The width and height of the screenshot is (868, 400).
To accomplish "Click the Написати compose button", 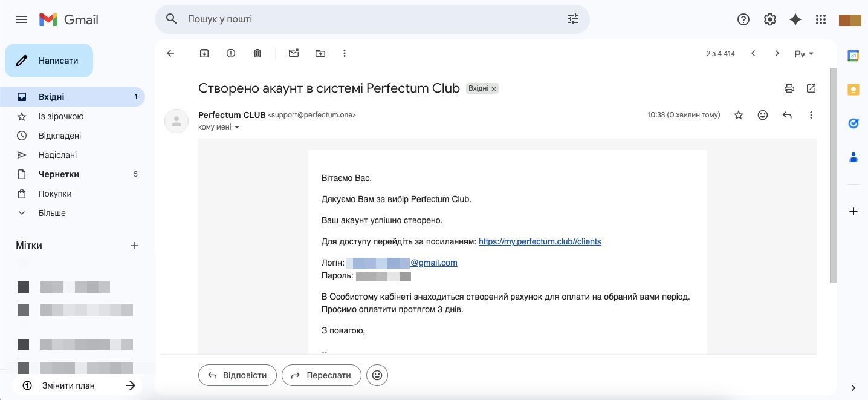I will click(x=49, y=61).
